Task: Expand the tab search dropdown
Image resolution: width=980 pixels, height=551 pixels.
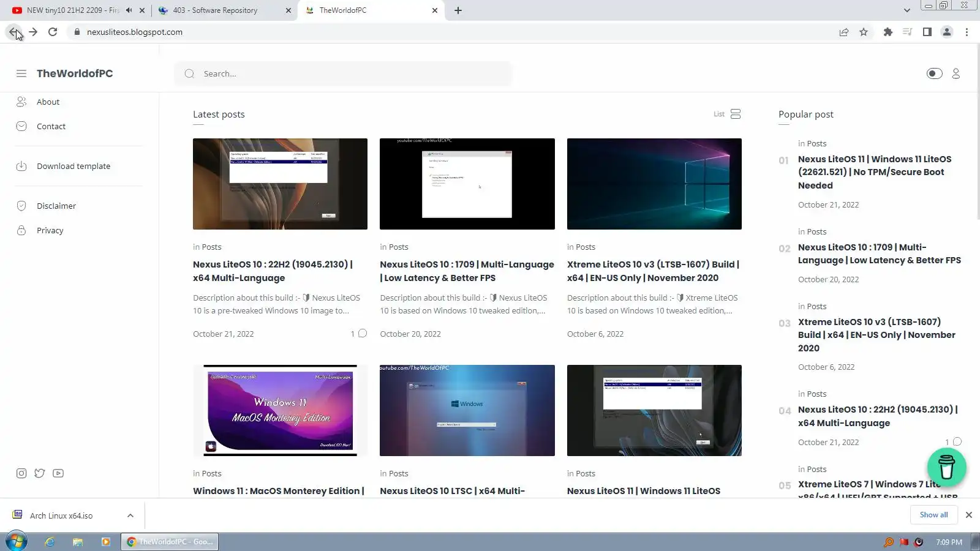Action: (907, 10)
